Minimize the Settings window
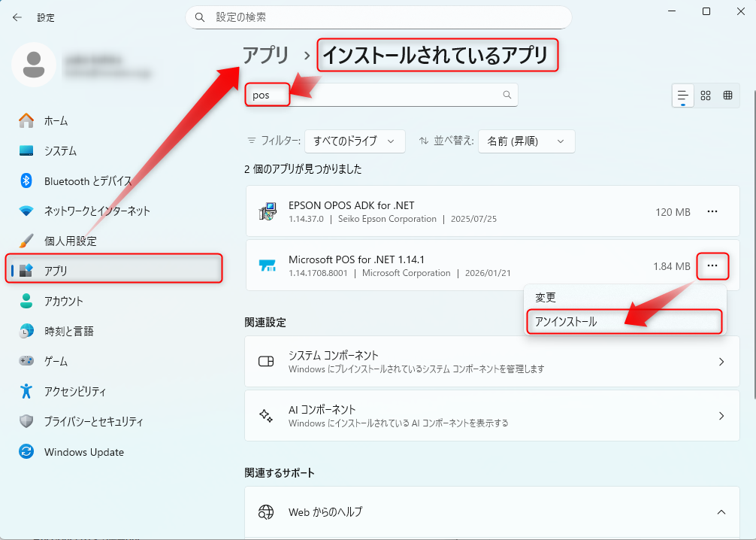 click(672, 11)
